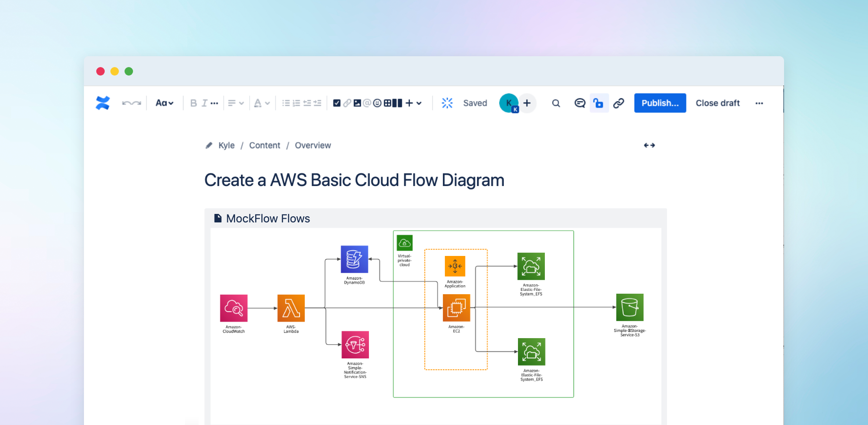Select the Virtual private cloud icon
This screenshot has height=425, width=868.
(405, 243)
